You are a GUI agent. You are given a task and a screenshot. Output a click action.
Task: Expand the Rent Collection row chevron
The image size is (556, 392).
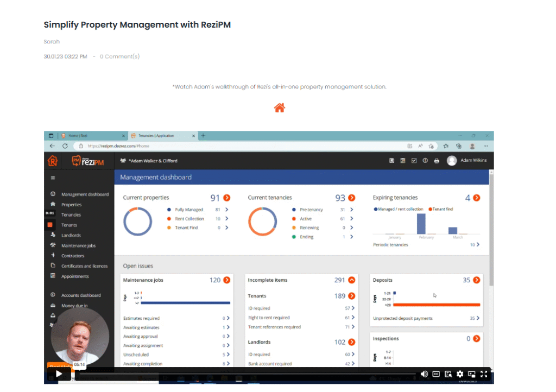coord(226,219)
